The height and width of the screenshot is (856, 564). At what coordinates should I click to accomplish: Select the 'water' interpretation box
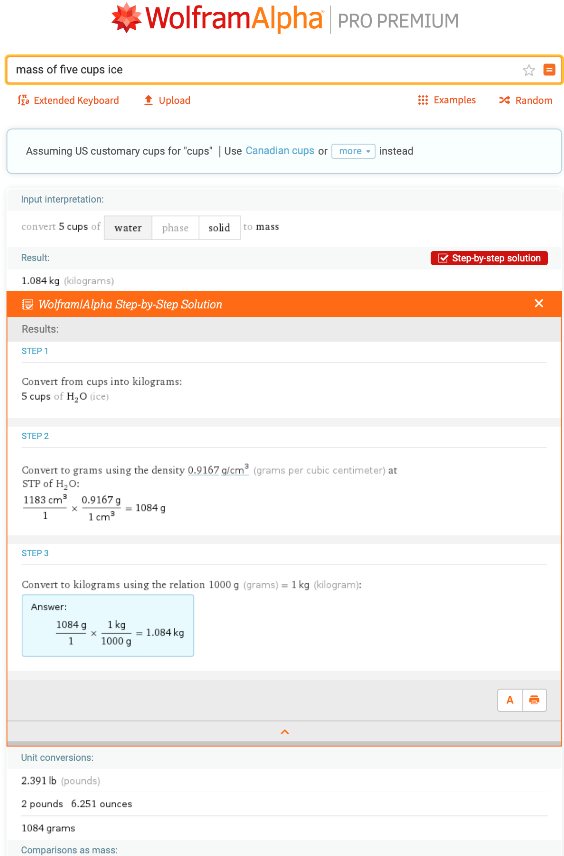coord(128,228)
